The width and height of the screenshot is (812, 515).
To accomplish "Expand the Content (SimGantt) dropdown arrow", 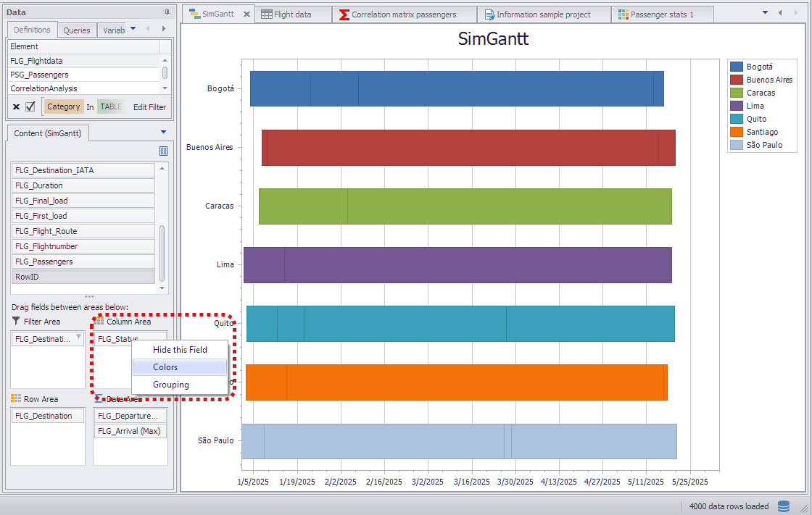I will click(x=163, y=133).
